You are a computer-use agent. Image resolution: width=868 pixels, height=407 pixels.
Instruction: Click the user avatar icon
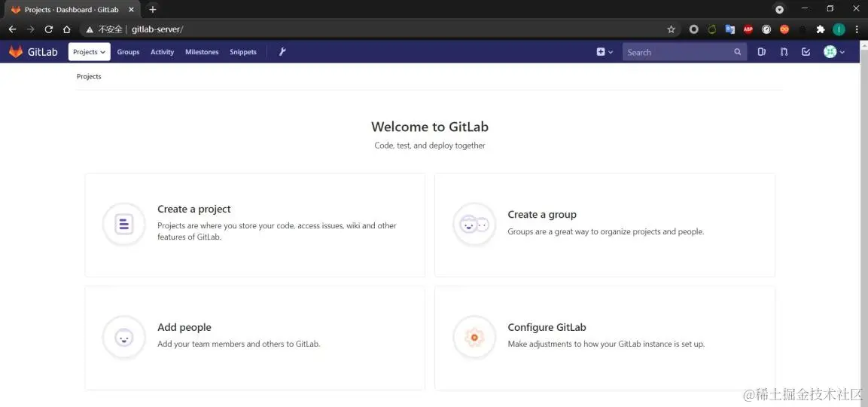coord(830,51)
